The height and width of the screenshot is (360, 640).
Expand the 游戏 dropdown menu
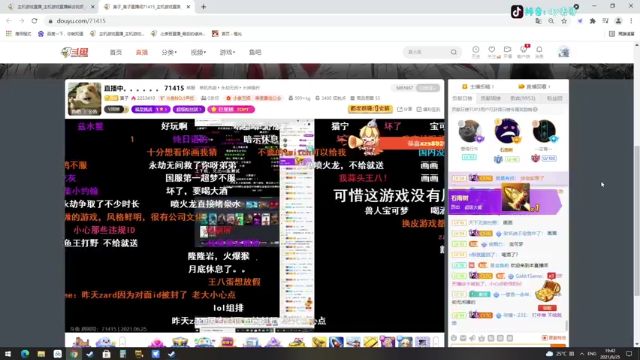click(227, 52)
